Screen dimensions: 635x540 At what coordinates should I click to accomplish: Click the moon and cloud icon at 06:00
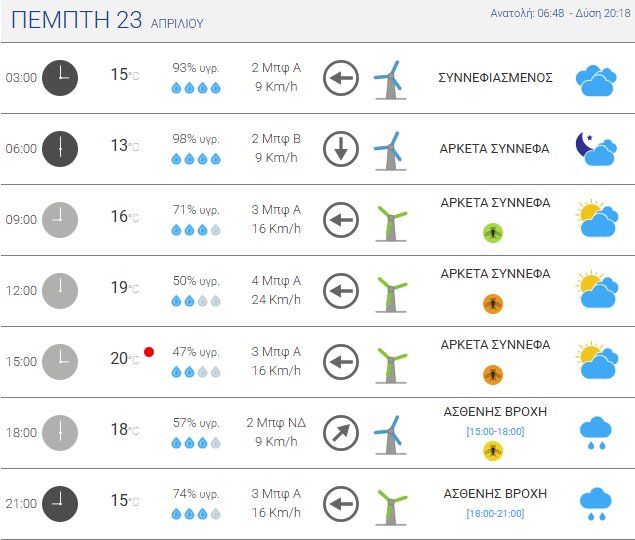pyautogui.click(x=595, y=149)
